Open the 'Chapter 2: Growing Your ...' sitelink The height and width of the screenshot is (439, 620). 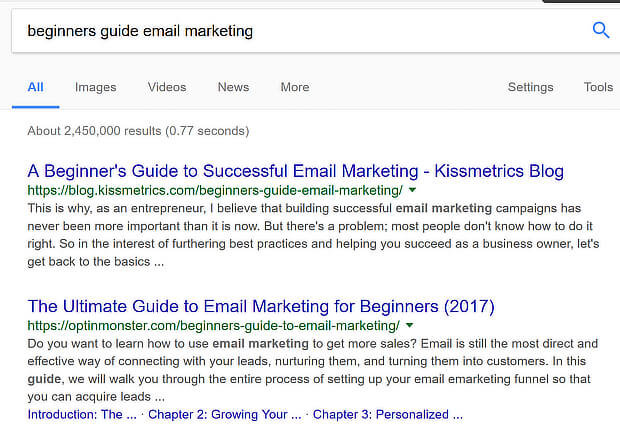click(x=225, y=414)
